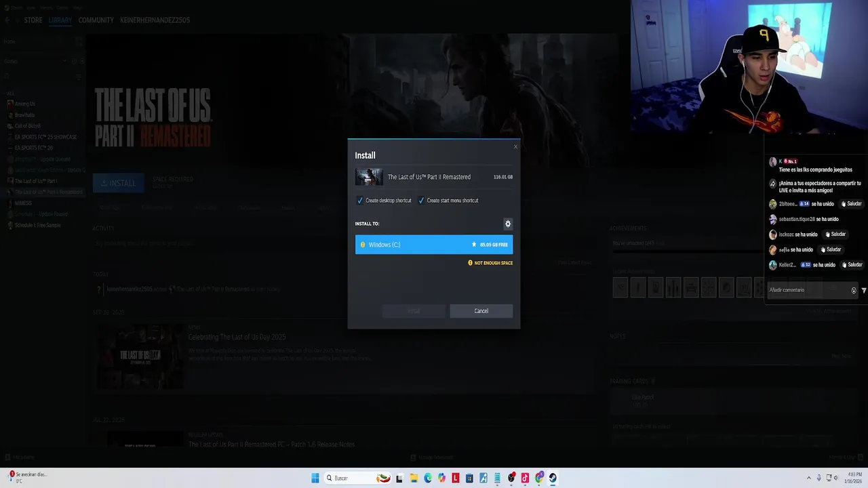Viewport: 868px width, 488px height.
Task: Click Saludar next to 2biteee
Action: pyautogui.click(x=852, y=204)
